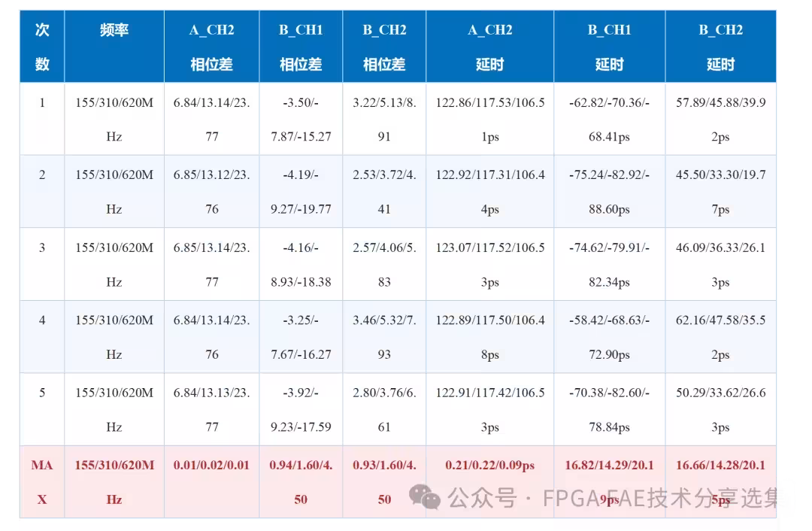Click the cell showing 46.09/36.33/26.13ps
This screenshot has height=531, width=812.
(x=721, y=264)
